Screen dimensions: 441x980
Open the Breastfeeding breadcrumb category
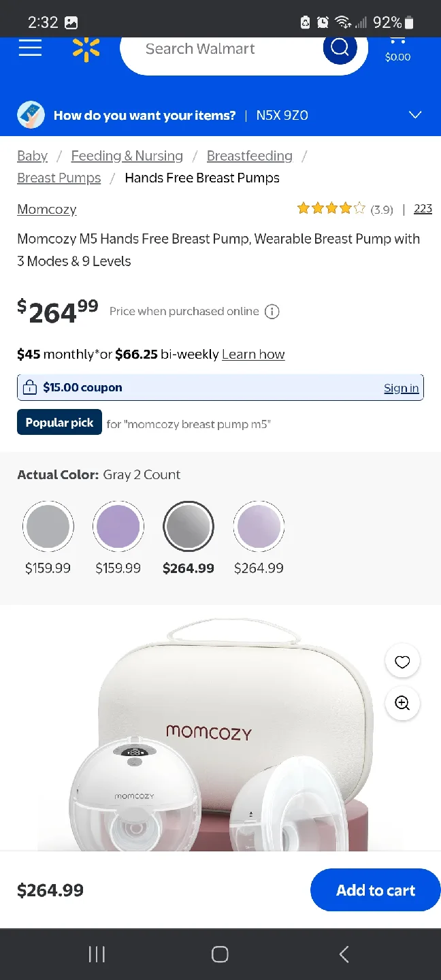point(249,155)
